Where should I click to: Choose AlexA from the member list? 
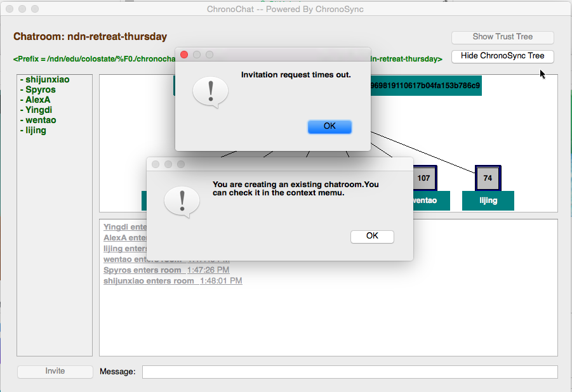38,100
